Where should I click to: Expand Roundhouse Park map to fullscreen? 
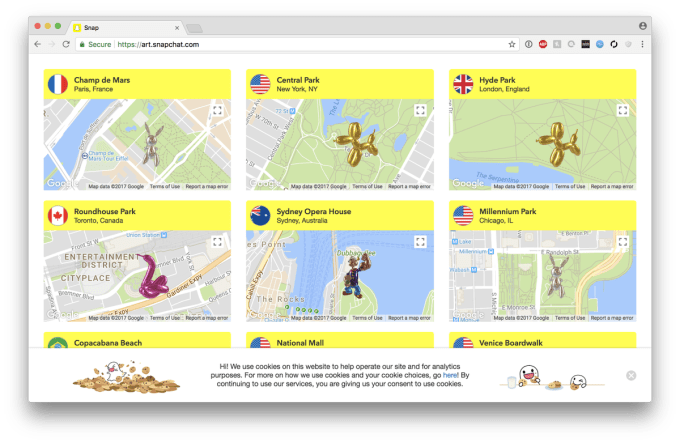click(217, 242)
